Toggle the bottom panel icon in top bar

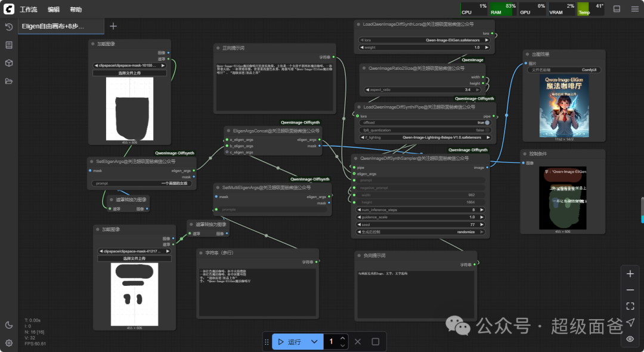point(617,8)
